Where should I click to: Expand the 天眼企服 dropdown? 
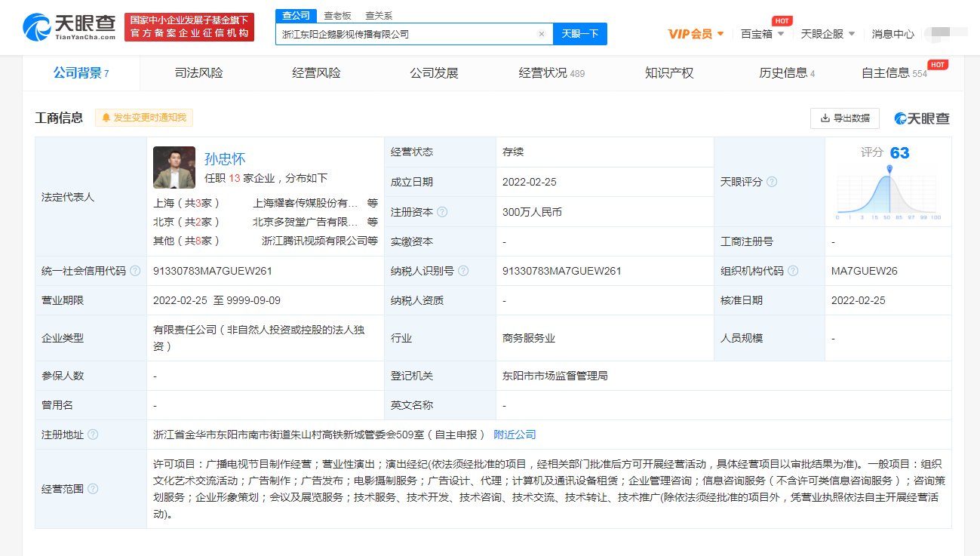click(x=828, y=34)
